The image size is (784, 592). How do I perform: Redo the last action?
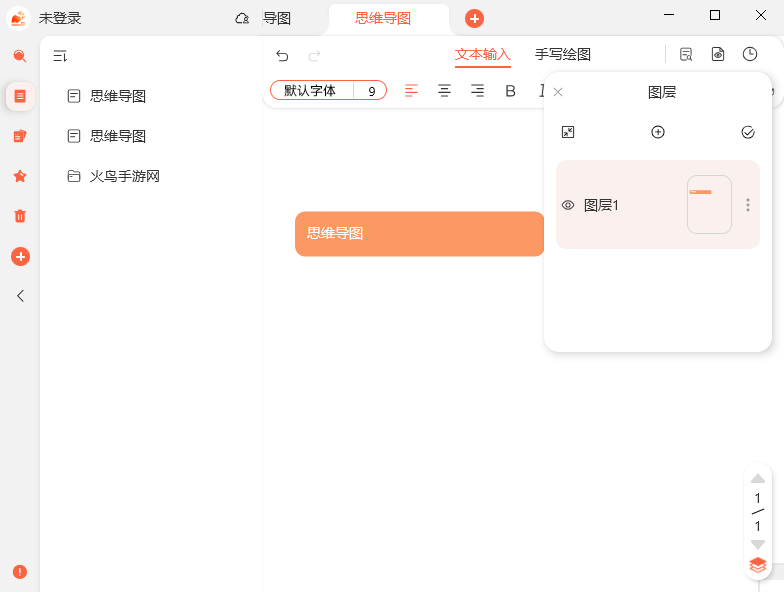click(314, 56)
